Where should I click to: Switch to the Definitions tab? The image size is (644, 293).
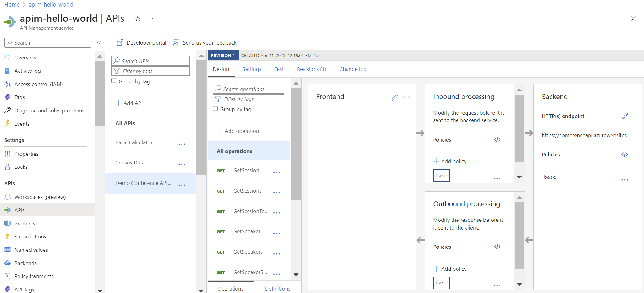point(277,289)
